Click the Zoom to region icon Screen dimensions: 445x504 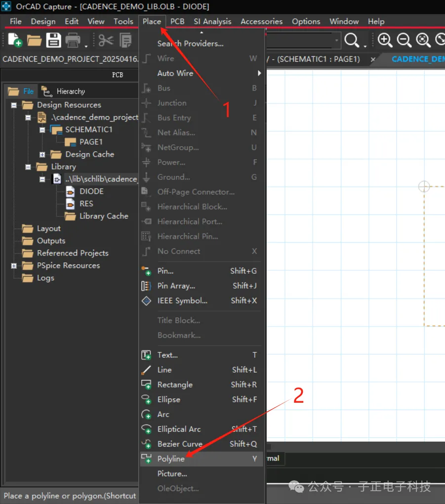[x=423, y=40]
